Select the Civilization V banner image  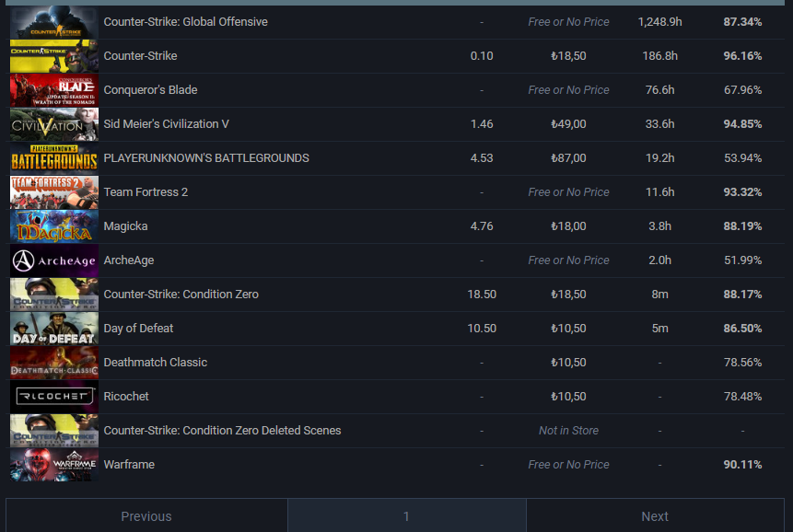point(54,124)
